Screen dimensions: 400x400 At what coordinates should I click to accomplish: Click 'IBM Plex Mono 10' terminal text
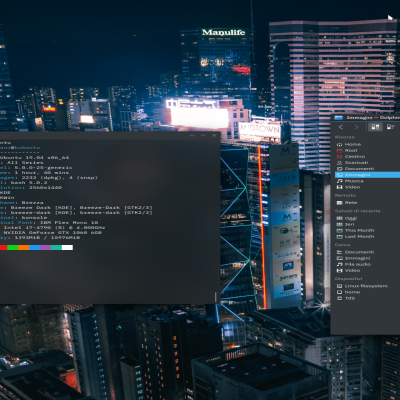coord(69,223)
